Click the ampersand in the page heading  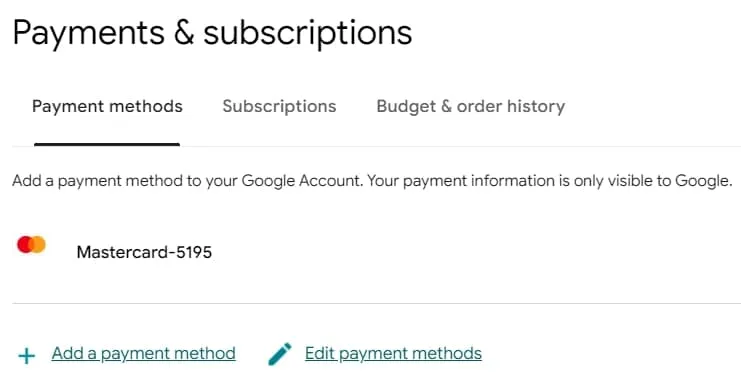[x=184, y=33]
